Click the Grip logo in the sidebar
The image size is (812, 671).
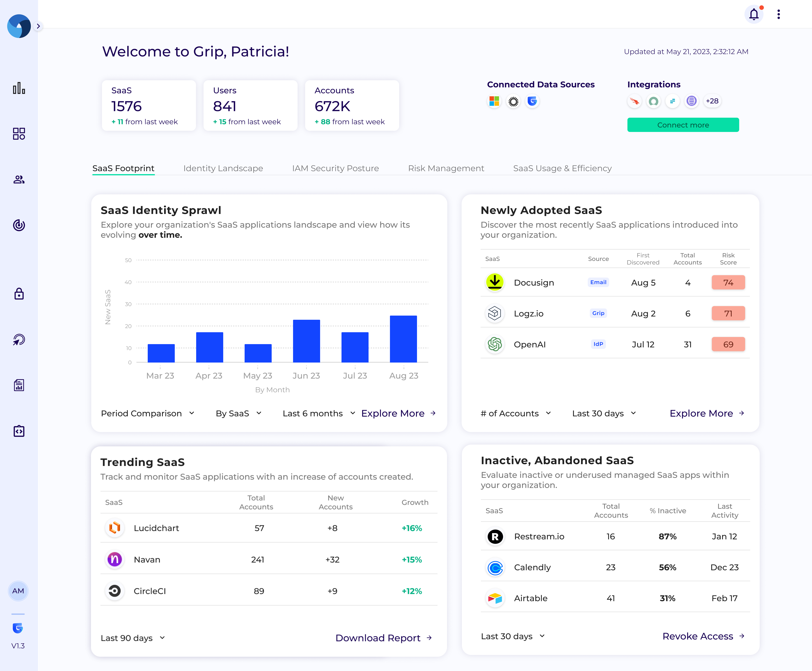point(19,26)
